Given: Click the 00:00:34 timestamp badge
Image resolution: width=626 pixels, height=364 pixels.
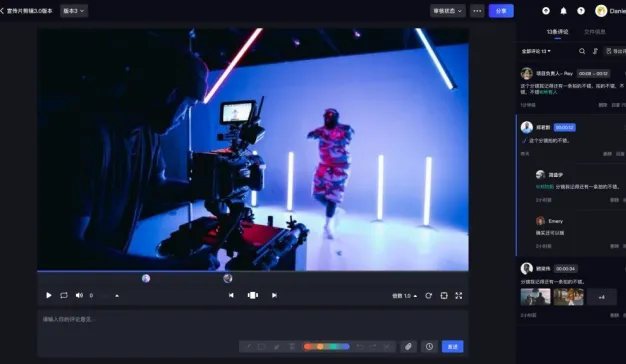Looking at the screenshot, I should pyautogui.click(x=565, y=269).
